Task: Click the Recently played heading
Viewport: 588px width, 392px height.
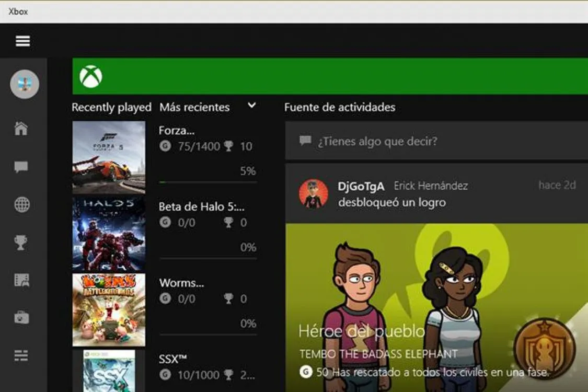Action: click(111, 107)
